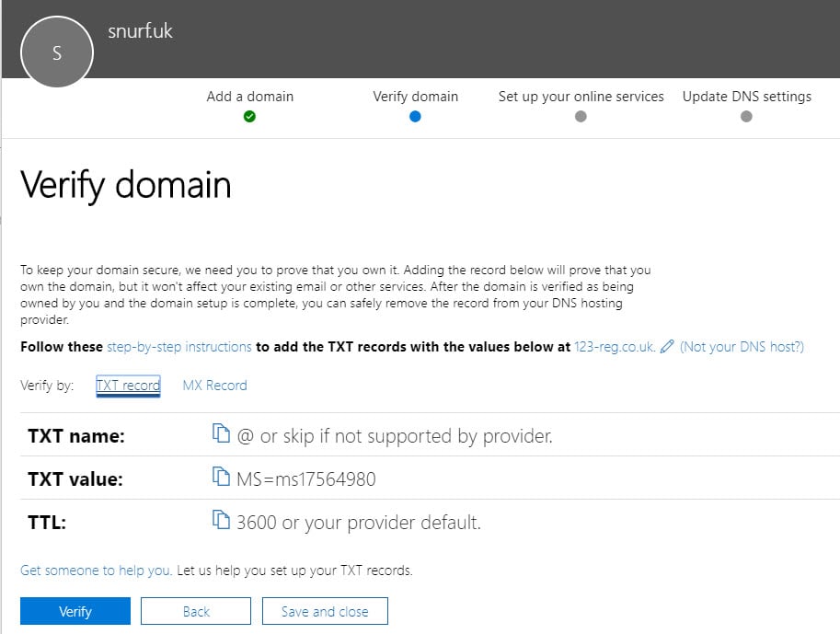
Task: Click the grey dot under Set up your online services
Action: tap(581, 116)
